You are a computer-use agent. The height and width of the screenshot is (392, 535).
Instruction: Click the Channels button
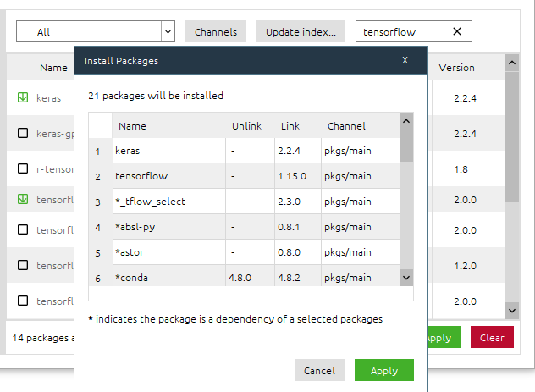point(216,31)
